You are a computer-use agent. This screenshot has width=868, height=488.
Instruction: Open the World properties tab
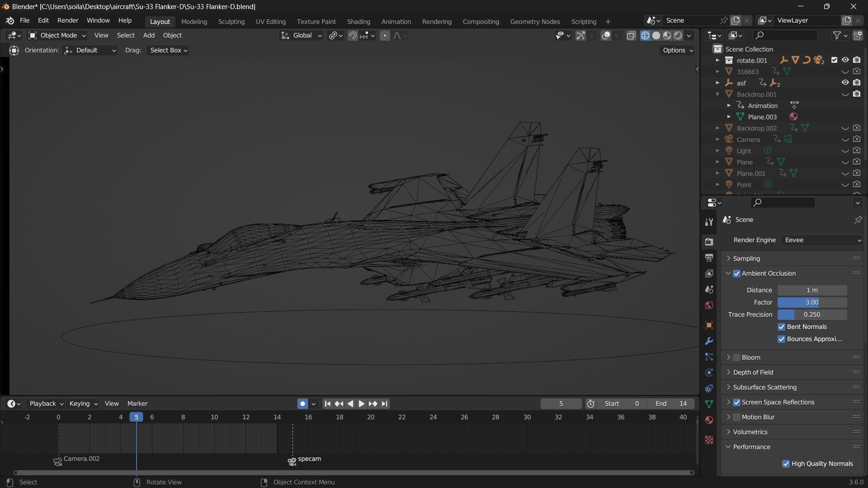pyautogui.click(x=709, y=305)
